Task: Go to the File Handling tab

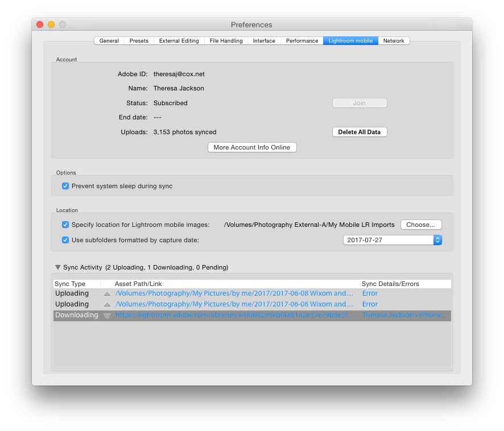Action: (x=226, y=41)
